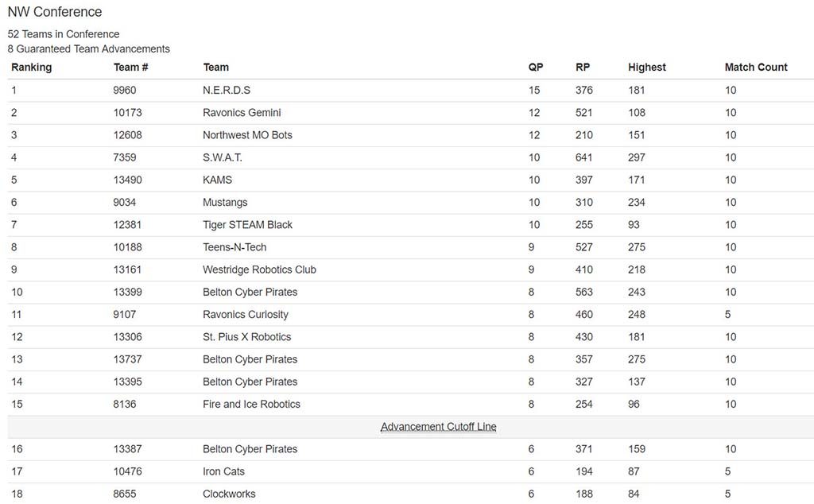The height and width of the screenshot is (504, 814).
Task: Click the QP column header
Action: click(536, 68)
